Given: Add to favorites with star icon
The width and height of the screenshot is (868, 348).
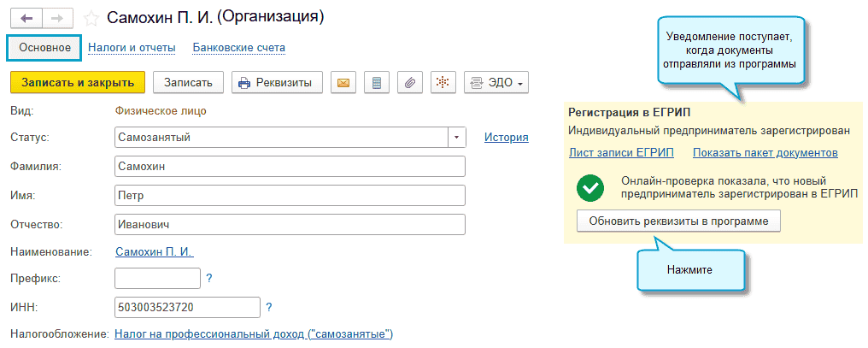Looking at the screenshot, I should (x=91, y=18).
